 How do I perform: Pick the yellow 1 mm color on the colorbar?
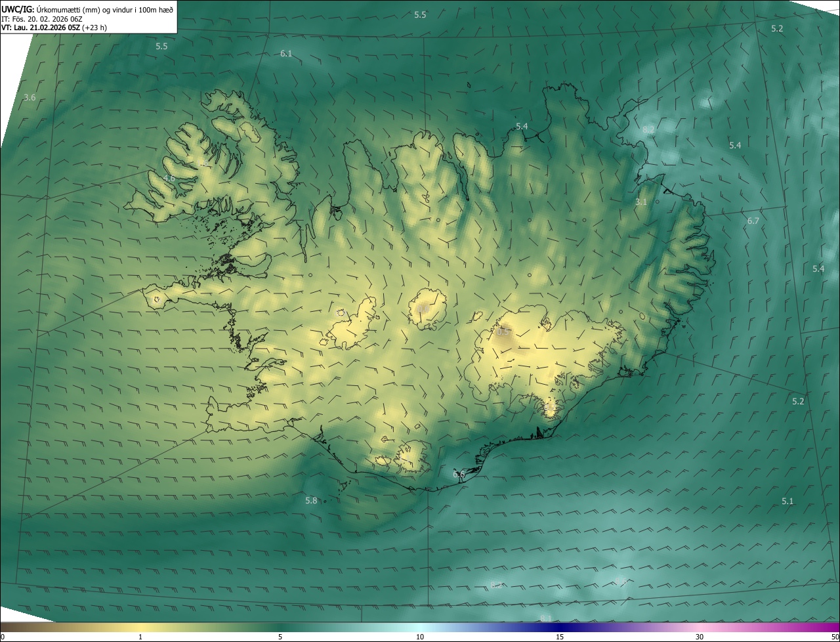click(140, 628)
